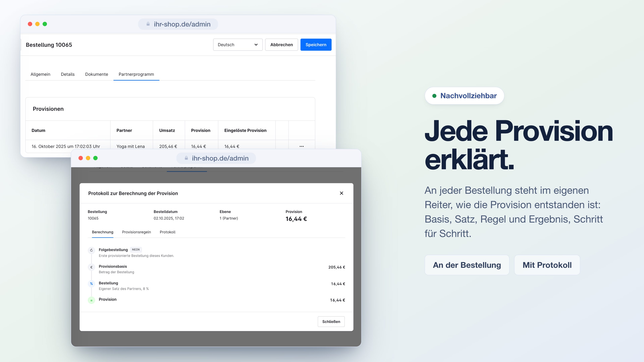Click the lock icon in front window address bar
This screenshot has width=644, height=362.
click(x=186, y=158)
